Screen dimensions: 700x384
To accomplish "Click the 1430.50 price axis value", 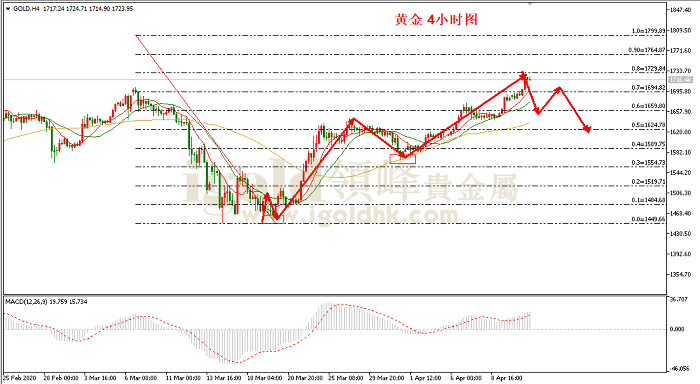I will click(x=681, y=234).
